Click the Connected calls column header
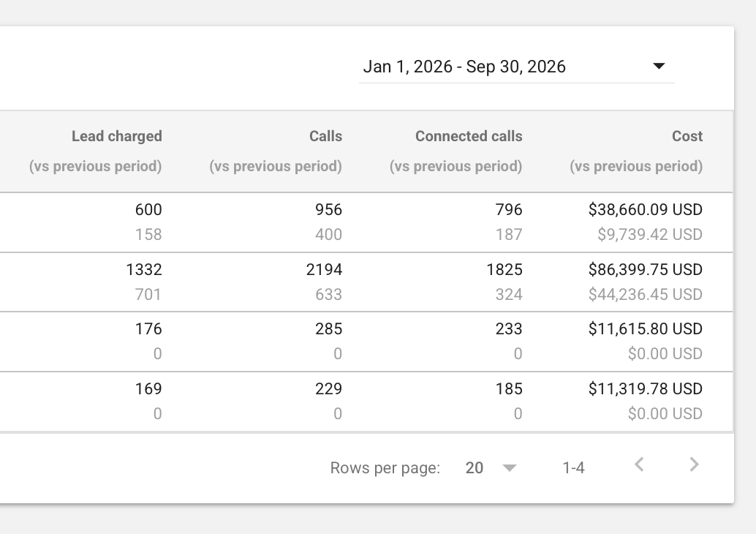The image size is (756, 534). pos(469,136)
